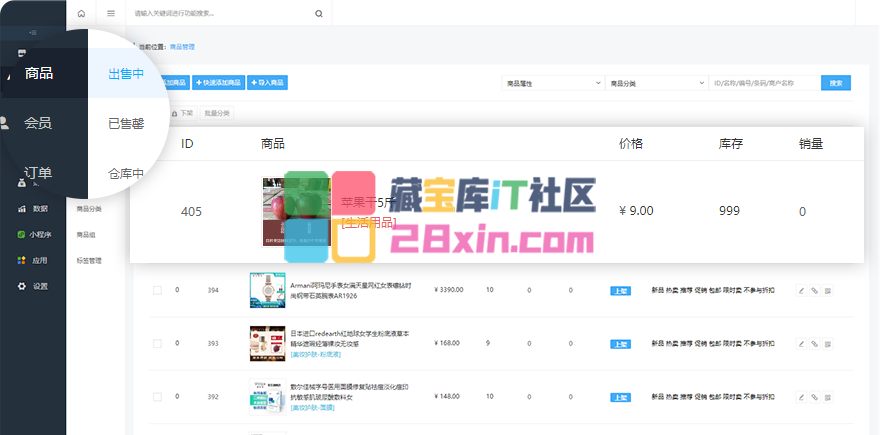Click the 导入商品 button
The width and height of the screenshot is (880, 435).
[267, 83]
